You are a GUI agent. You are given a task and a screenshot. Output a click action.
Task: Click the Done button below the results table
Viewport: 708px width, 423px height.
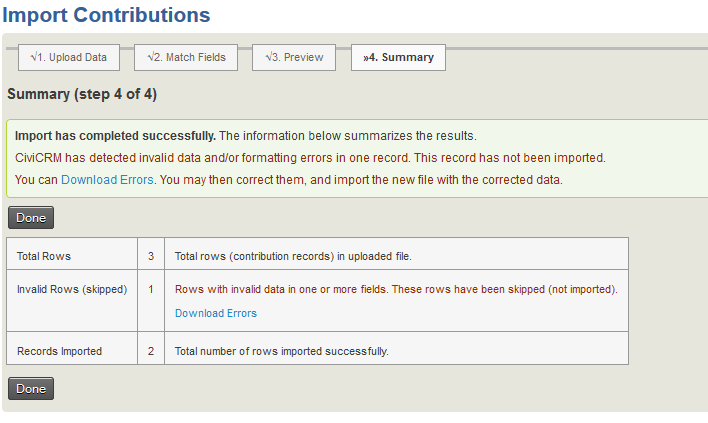31,389
